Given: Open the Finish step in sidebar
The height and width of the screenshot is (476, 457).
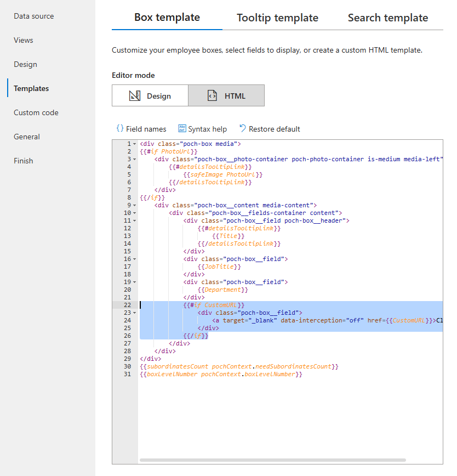Looking at the screenshot, I should click(x=24, y=161).
